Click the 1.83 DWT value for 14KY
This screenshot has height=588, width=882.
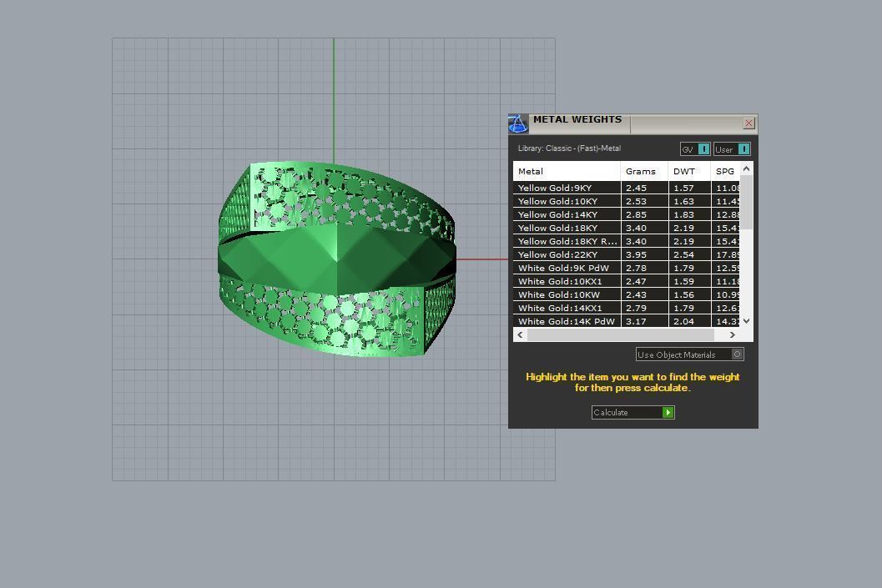[x=683, y=214]
